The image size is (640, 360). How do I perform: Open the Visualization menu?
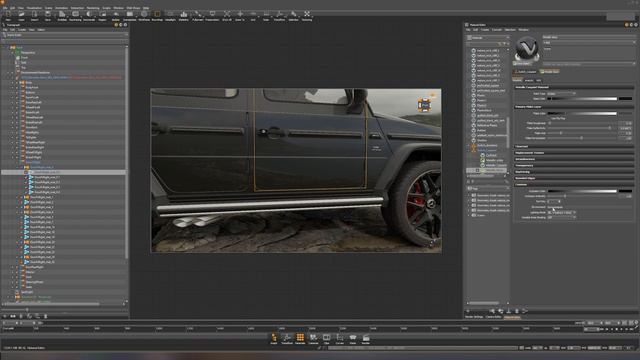(34, 8)
